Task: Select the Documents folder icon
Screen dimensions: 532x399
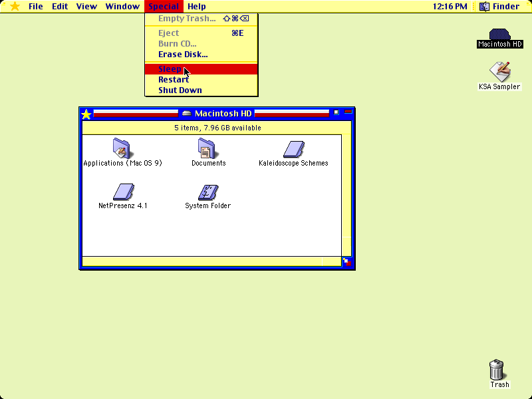Action: pos(208,152)
